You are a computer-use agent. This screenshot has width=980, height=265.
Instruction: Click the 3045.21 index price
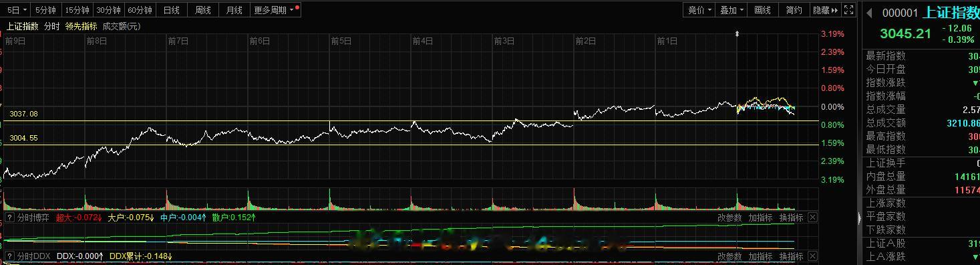coord(905,33)
